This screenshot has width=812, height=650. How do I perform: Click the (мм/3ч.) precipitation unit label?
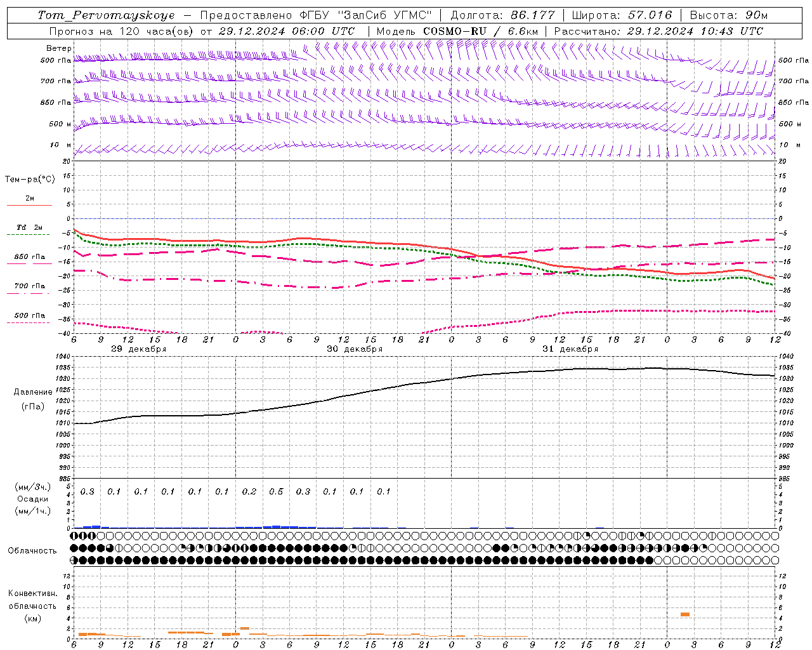33,487
